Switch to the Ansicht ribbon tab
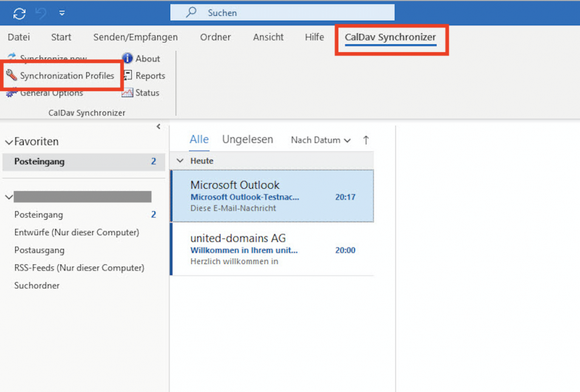 [268, 37]
